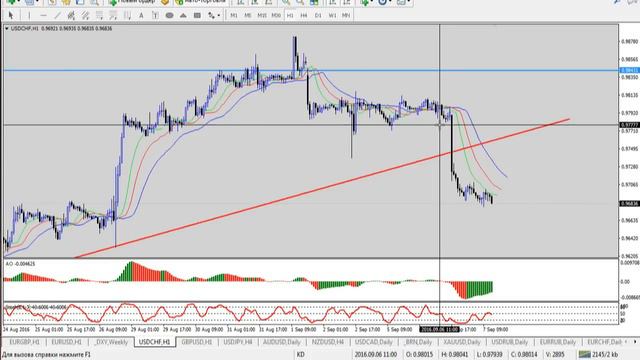This screenshot has width=640, height=360.
Task: Switch chart to M15 timeframe
Action: [262, 16]
